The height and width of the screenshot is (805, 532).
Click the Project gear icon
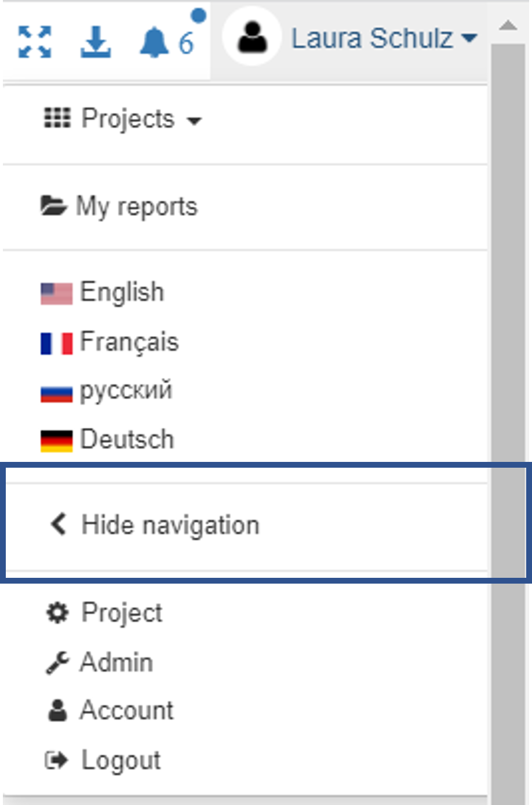(x=57, y=613)
